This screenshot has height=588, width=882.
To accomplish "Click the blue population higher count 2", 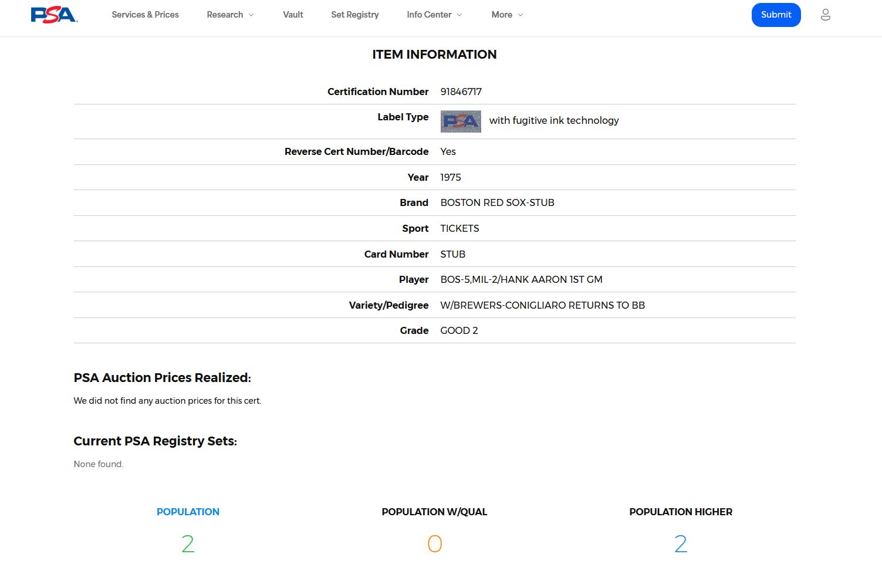I will tap(681, 544).
